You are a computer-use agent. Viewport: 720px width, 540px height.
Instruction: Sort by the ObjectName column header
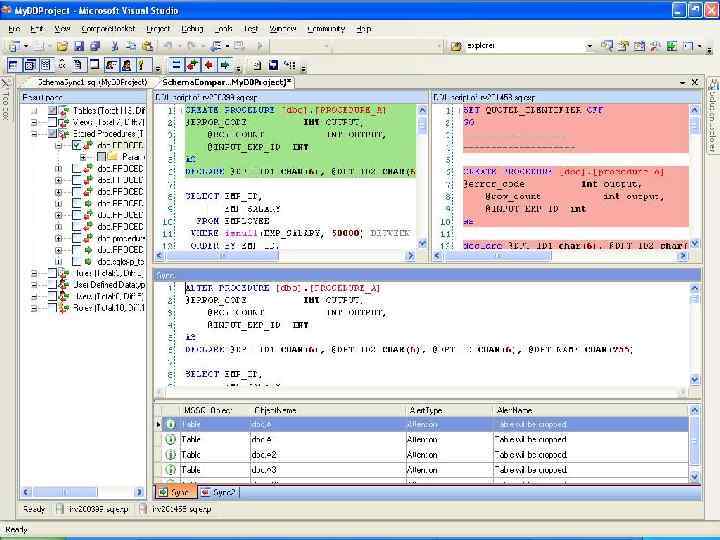coord(328,410)
